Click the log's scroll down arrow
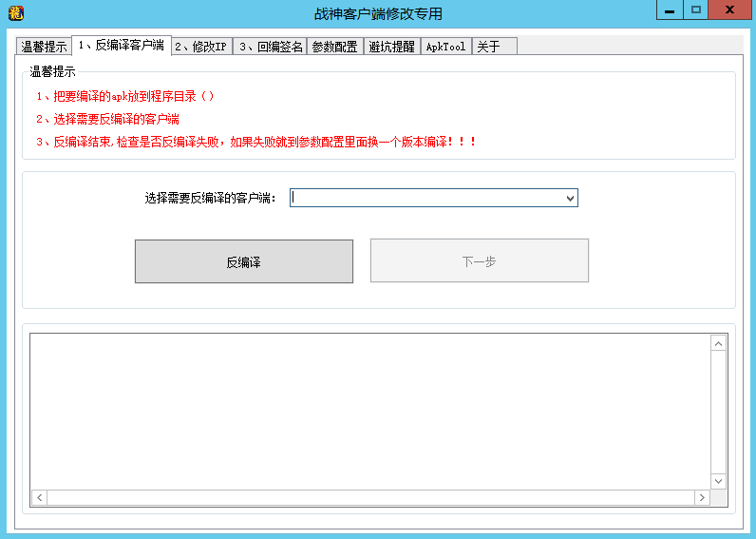The image size is (756, 539). point(718,481)
